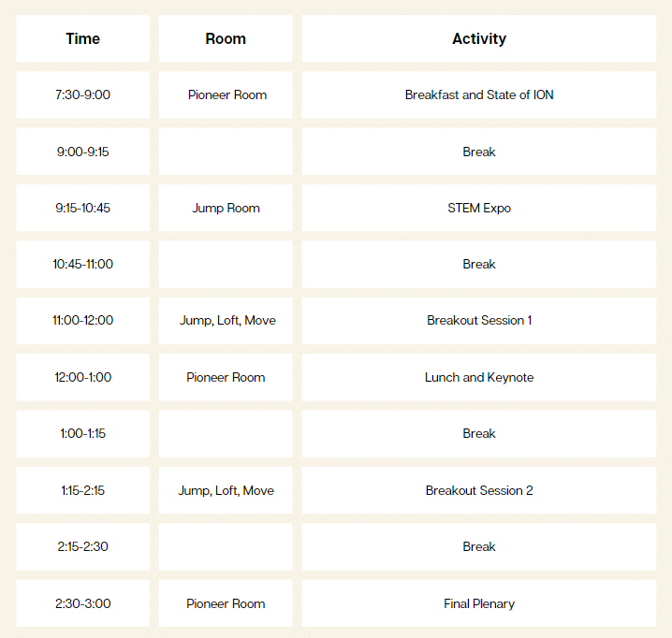Image resolution: width=672 pixels, height=638 pixels.
Task: Click the Activity column header
Action: click(x=478, y=38)
